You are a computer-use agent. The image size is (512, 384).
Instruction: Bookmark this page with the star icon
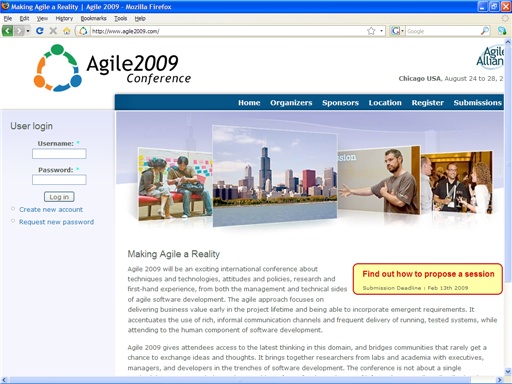pyautogui.click(x=371, y=31)
